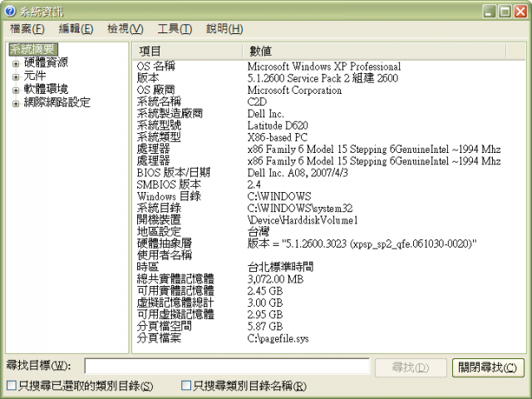
Task: Open the 編輯(E) menu
Action: pyautogui.click(x=76, y=29)
